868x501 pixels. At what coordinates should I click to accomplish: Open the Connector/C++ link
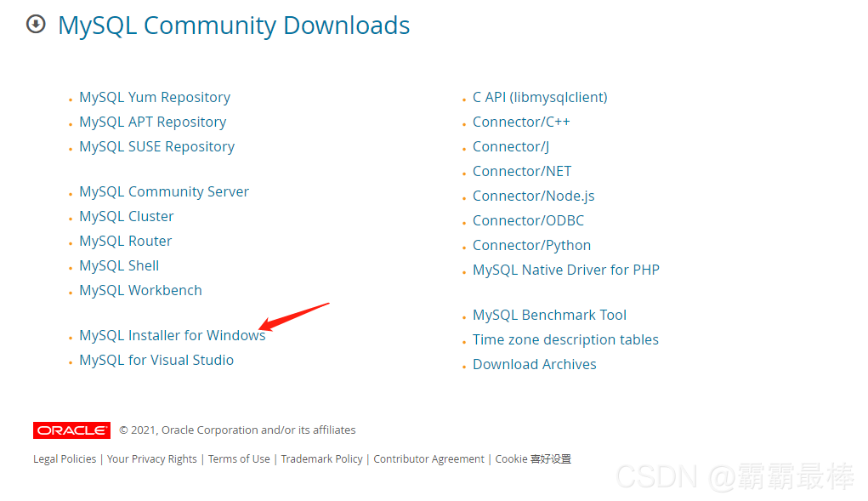pos(521,122)
